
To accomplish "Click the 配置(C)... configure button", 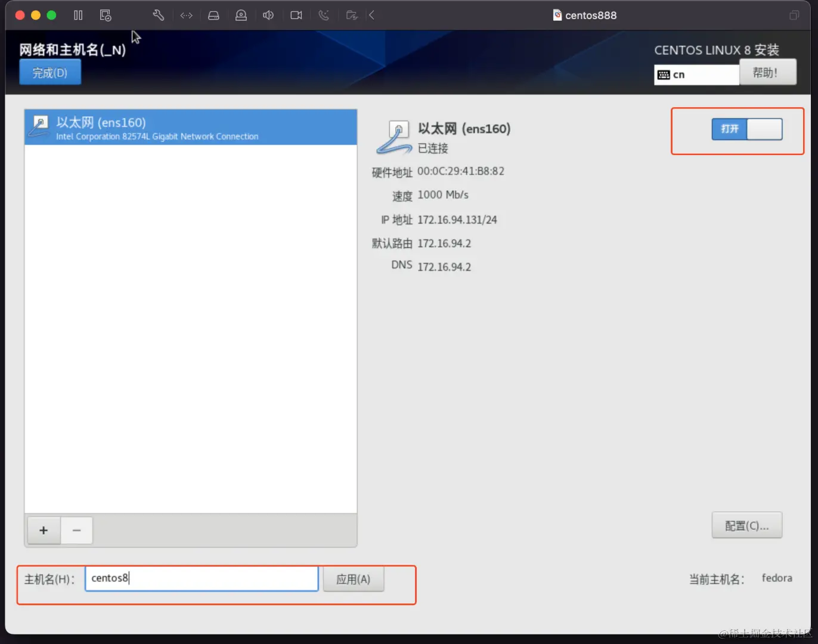I will click(x=746, y=525).
